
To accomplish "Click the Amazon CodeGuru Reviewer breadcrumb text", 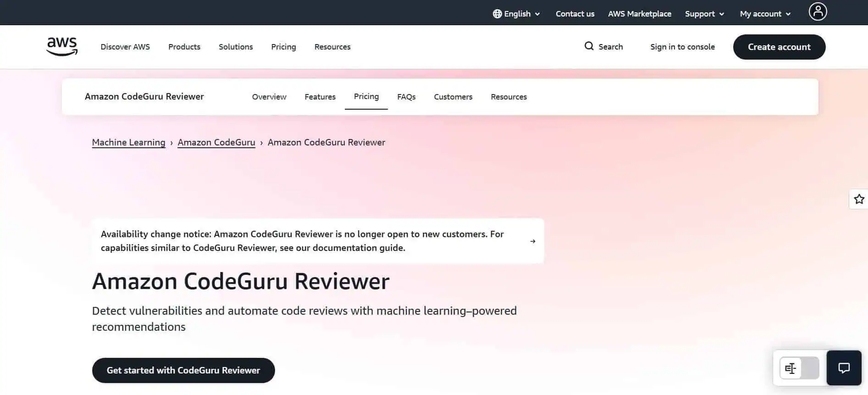I will point(326,142).
